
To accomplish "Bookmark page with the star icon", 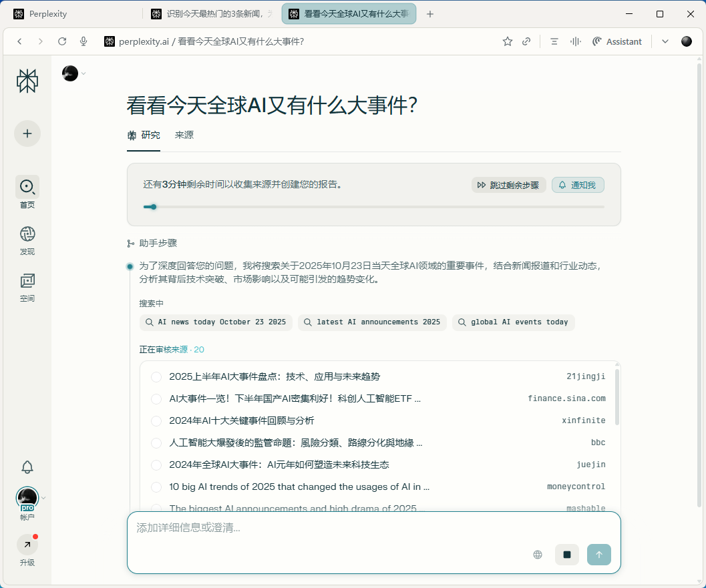I will pos(508,41).
